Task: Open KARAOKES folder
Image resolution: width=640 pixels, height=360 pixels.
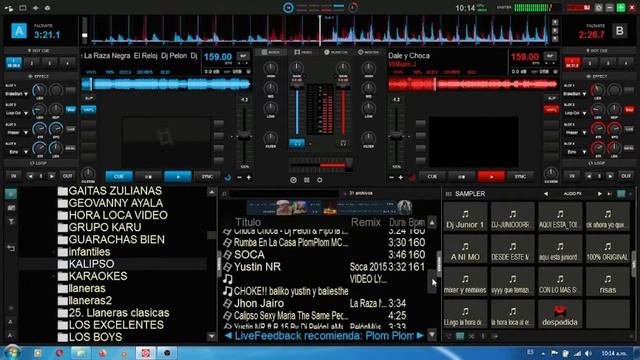Action: coord(98,276)
